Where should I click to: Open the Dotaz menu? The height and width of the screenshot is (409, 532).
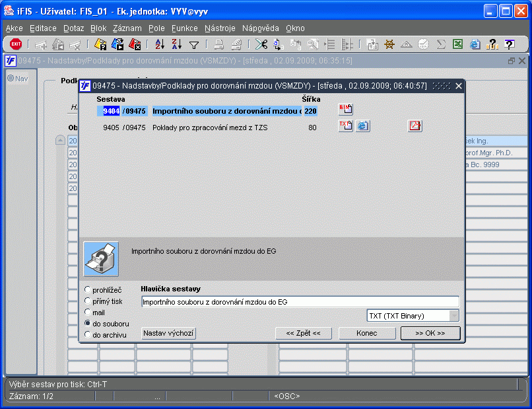click(x=74, y=28)
